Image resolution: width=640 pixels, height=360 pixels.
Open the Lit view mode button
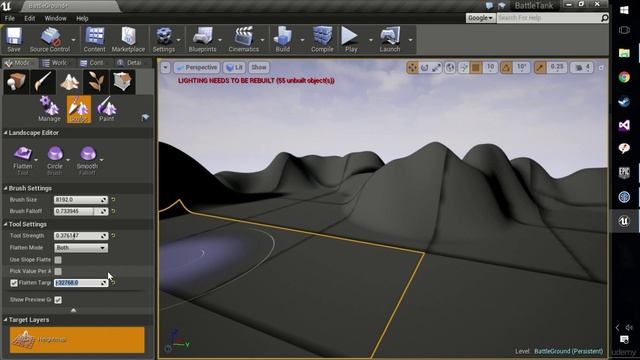tap(234, 67)
